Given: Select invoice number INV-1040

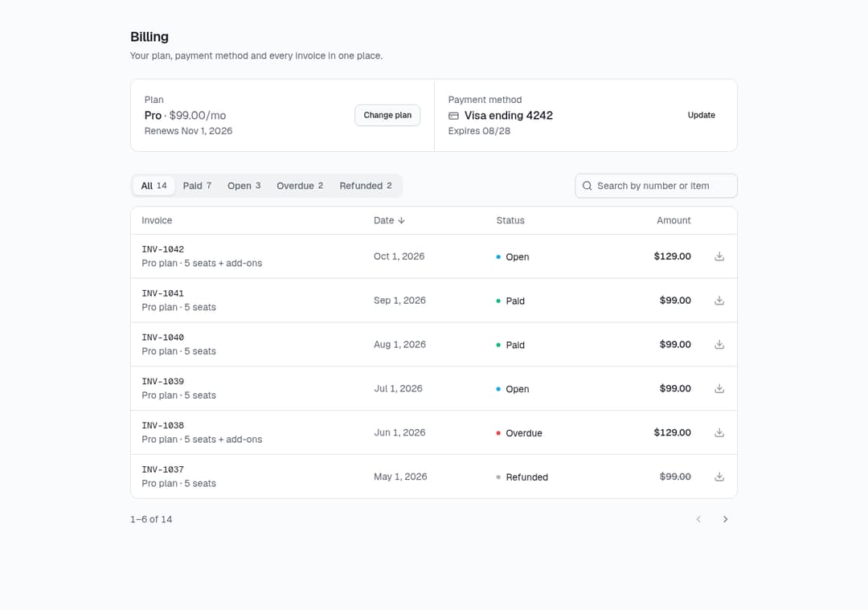Looking at the screenshot, I should tap(162, 337).
